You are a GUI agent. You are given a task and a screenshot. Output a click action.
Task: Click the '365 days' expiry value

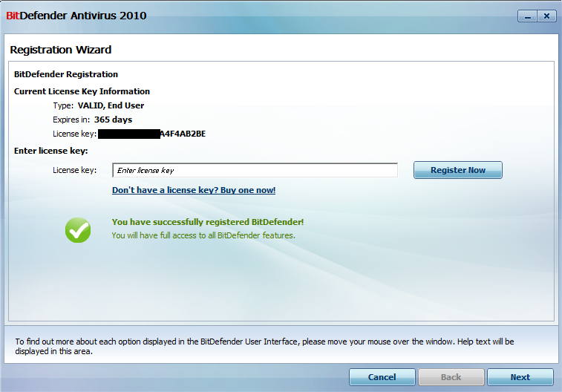[114, 120]
